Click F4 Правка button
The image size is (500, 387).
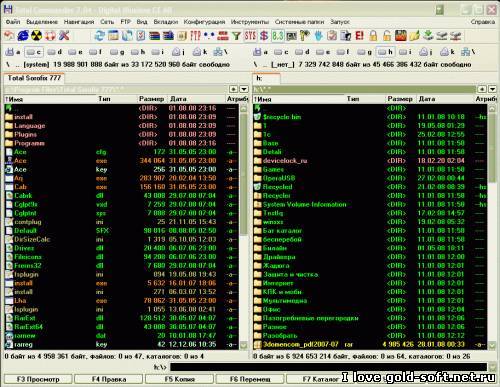(x=109, y=379)
